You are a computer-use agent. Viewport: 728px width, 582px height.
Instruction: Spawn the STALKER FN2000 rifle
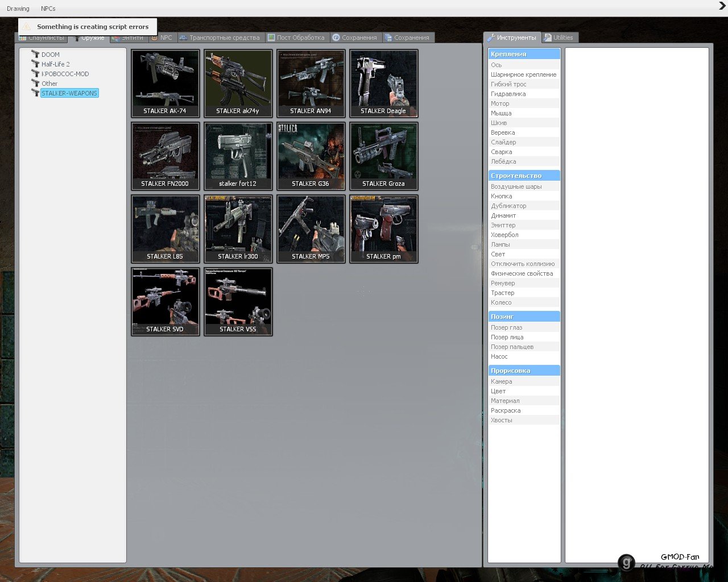pyautogui.click(x=166, y=156)
